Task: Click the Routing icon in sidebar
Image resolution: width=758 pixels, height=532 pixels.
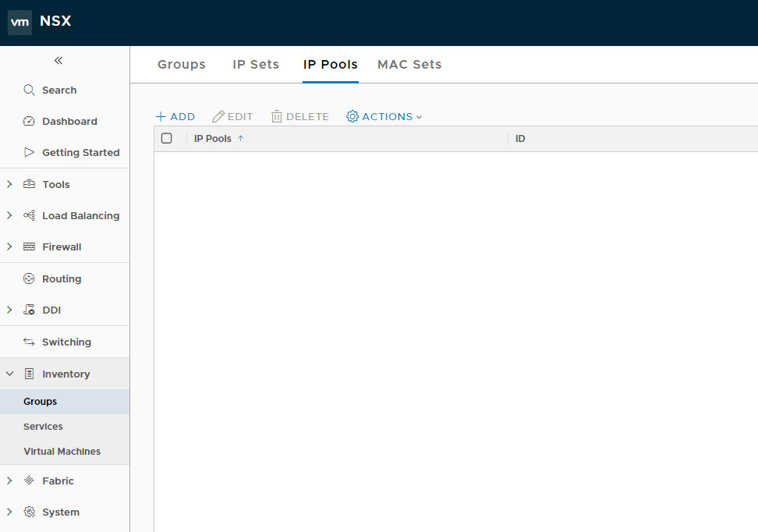Action: tap(30, 279)
